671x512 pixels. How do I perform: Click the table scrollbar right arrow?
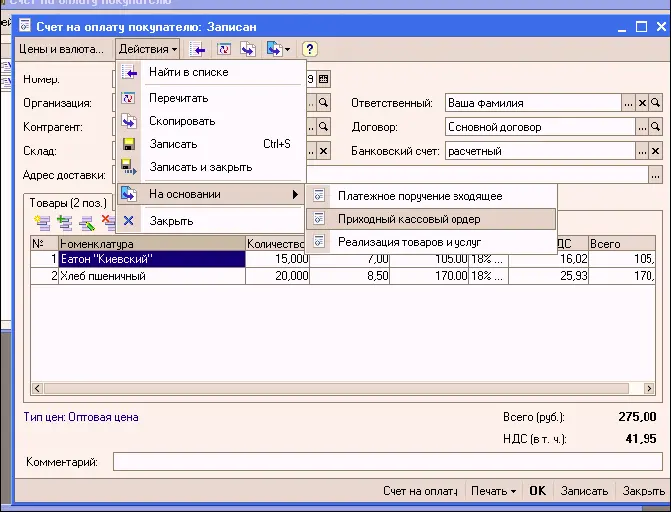(x=649, y=388)
